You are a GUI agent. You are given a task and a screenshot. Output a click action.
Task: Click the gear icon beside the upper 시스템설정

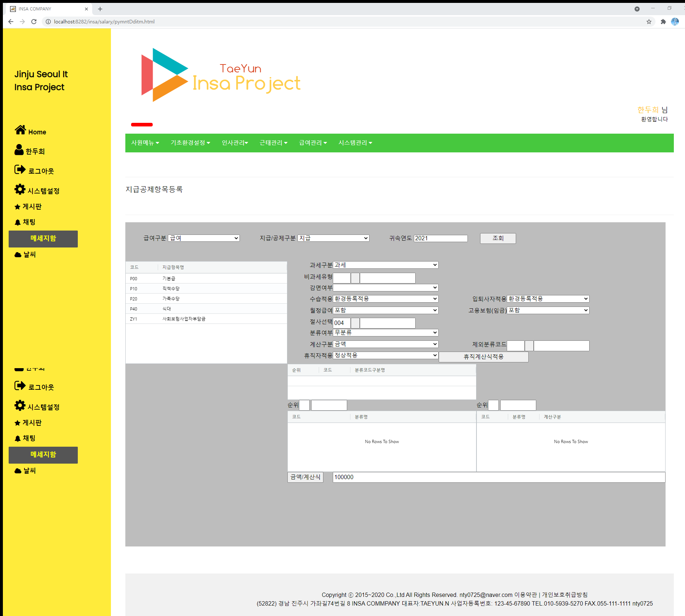(20, 189)
